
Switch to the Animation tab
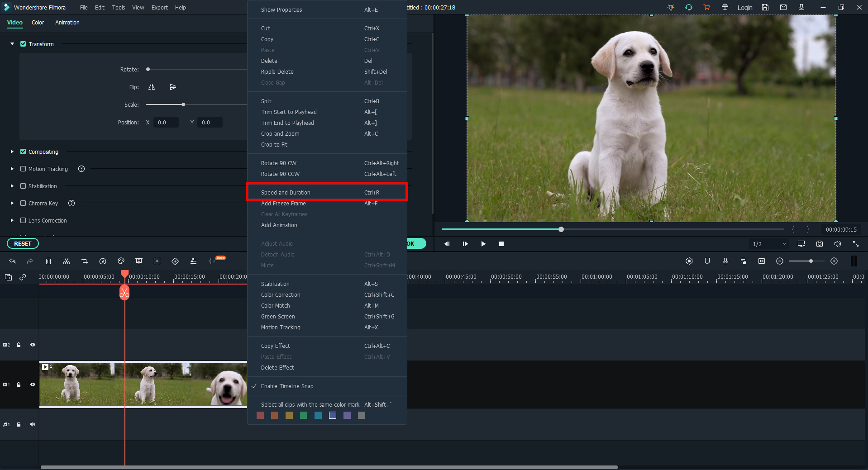click(x=67, y=22)
